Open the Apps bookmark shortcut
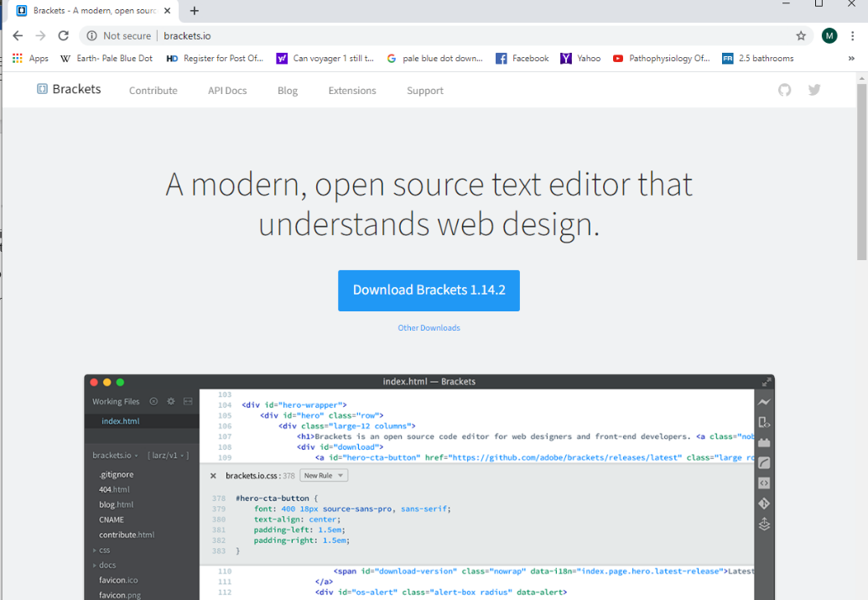 click(30, 58)
